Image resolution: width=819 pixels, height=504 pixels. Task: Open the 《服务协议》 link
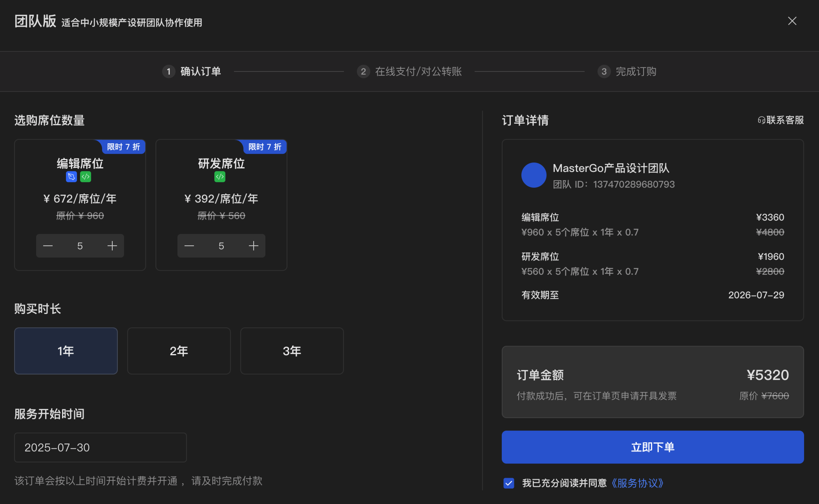(637, 483)
